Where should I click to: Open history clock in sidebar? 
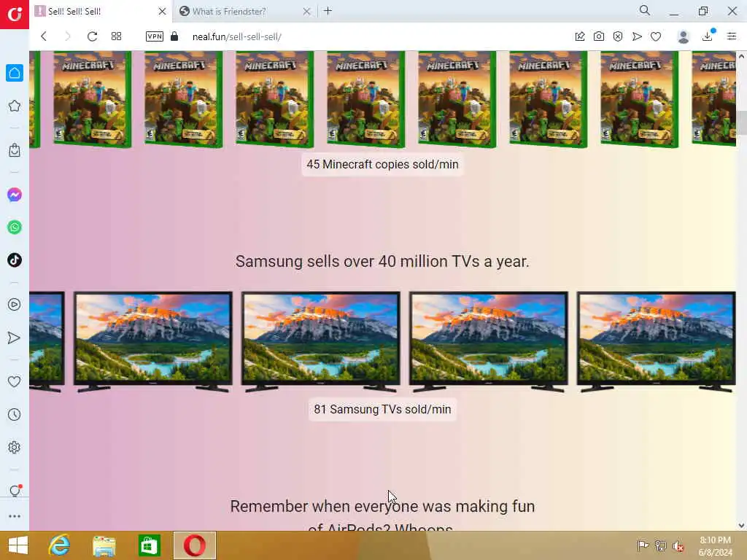15,415
